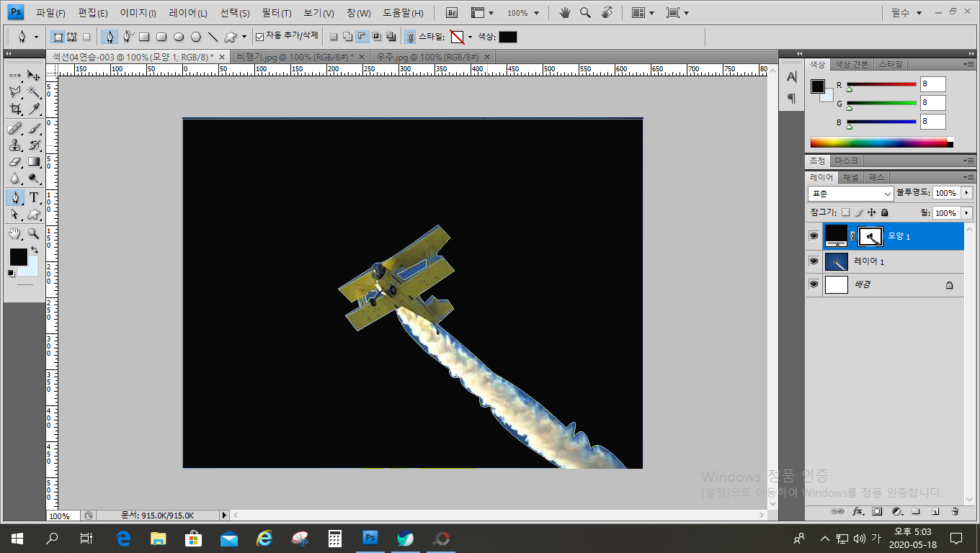Toggle lock transparent pixels

pyautogui.click(x=846, y=212)
